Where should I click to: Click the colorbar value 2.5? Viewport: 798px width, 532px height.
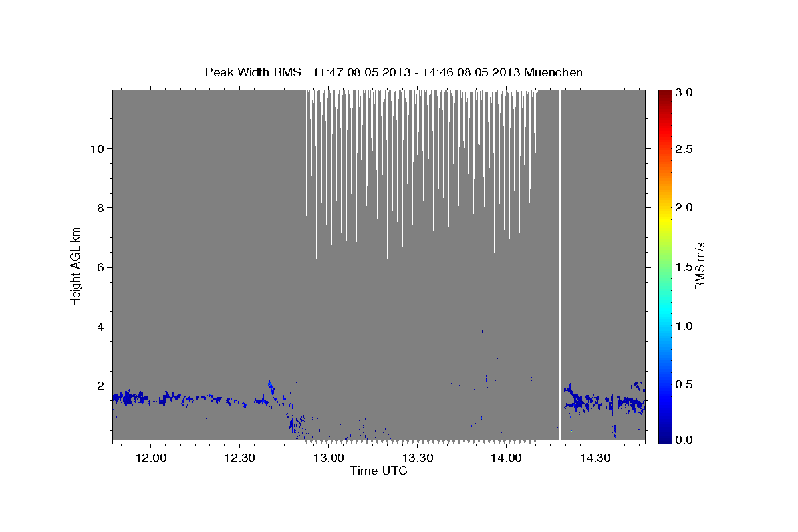(x=685, y=149)
